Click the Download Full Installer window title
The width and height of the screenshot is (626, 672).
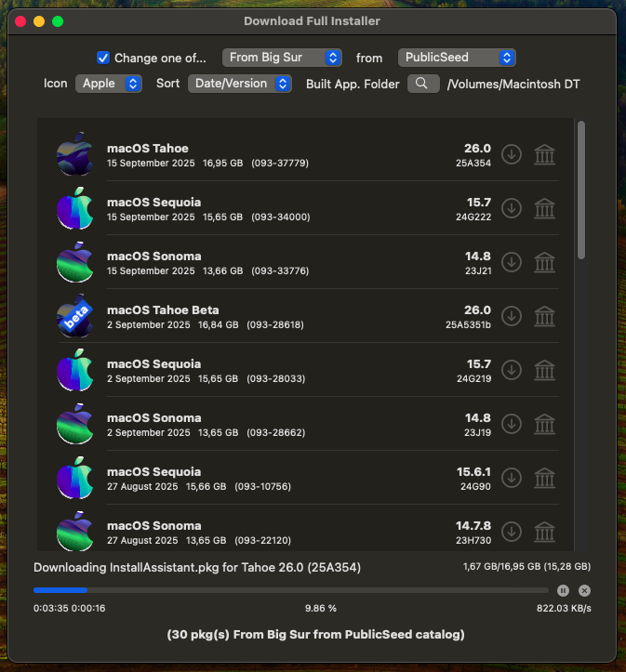[312, 21]
